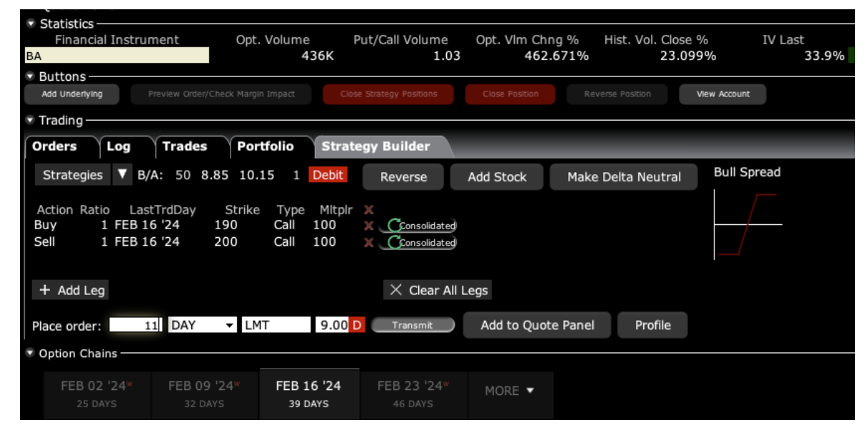
Task: Click the Put/Call Volume value 1.03
Action: tap(447, 56)
